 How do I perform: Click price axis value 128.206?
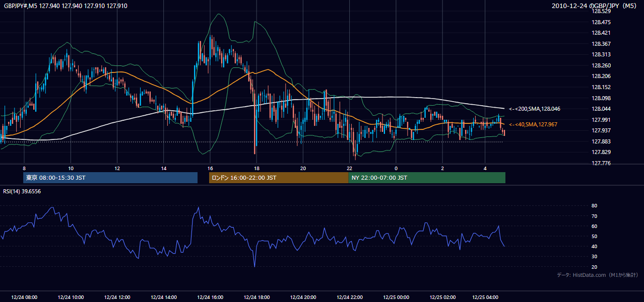coord(601,76)
